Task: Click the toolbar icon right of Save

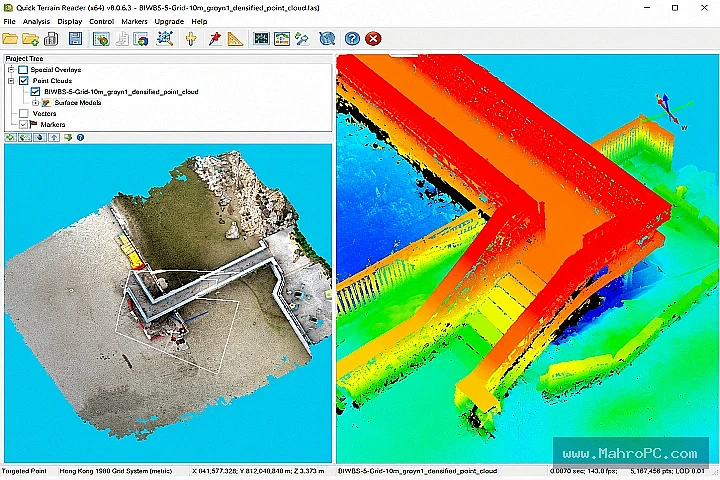Action: [101, 39]
